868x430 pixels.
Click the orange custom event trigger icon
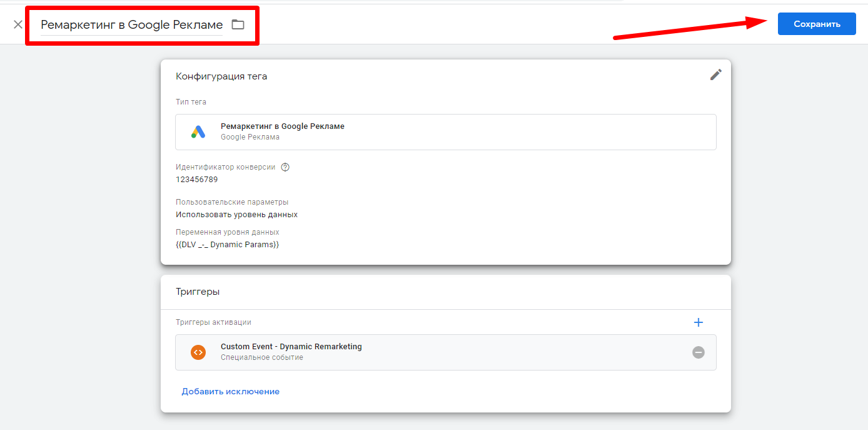(x=198, y=352)
